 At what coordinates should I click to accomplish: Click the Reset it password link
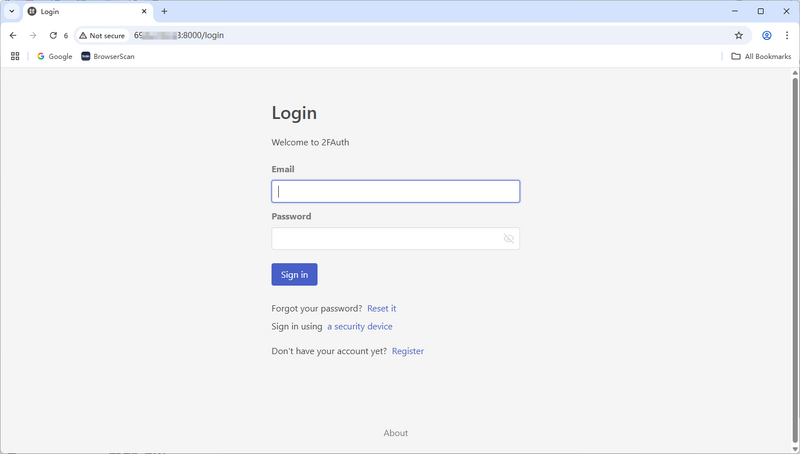coord(381,308)
